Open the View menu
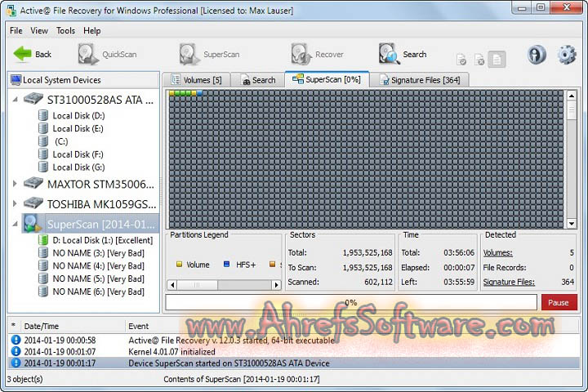Viewport: 588px width, 392px height. (x=39, y=30)
